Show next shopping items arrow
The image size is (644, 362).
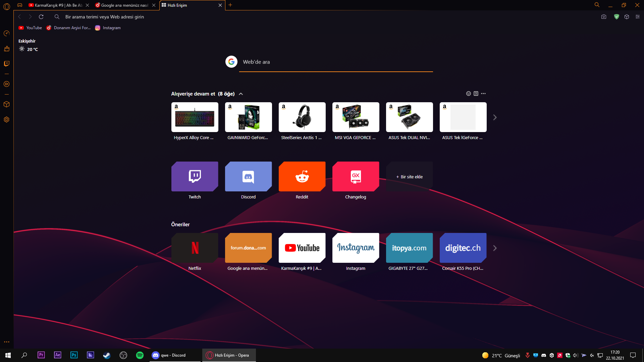pos(495,117)
